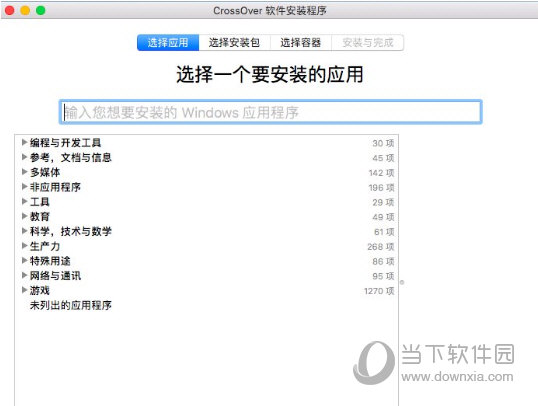
Task: Select the 参考，文档与信息 row label
Action: point(71,157)
